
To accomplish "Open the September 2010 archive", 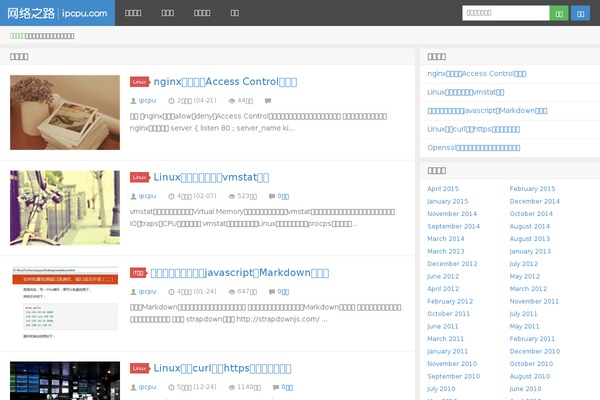I will click(x=453, y=376).
